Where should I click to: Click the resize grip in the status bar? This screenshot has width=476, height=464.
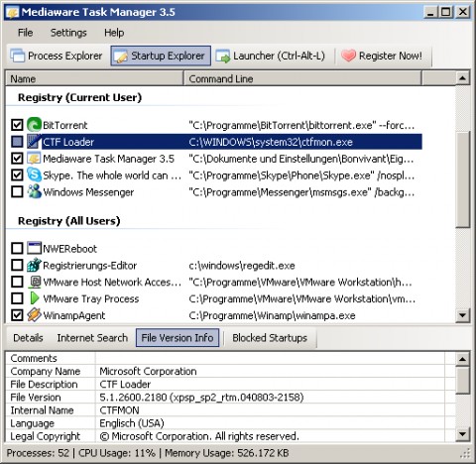pos(465,453)
